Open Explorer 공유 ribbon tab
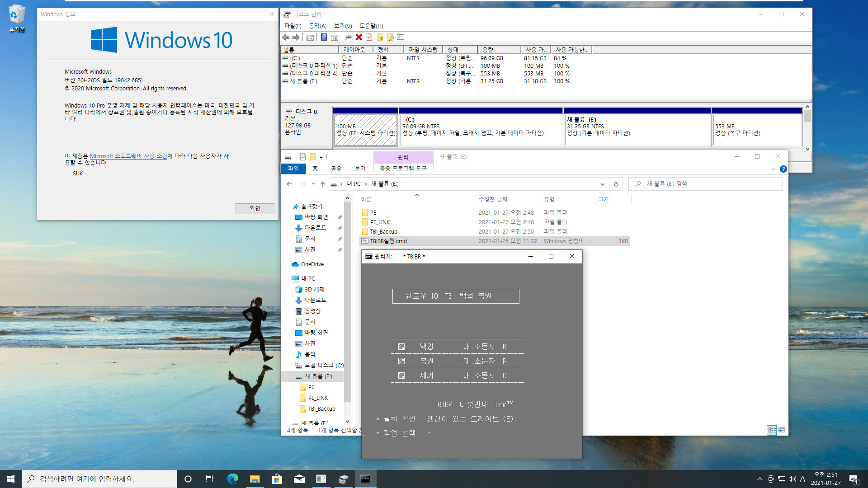The width and height of the screenshot is (868, 488). (x=336, y=169)
